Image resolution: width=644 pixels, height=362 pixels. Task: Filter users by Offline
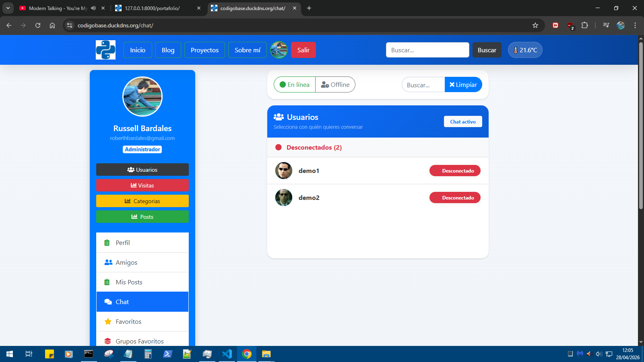[335, 84]
